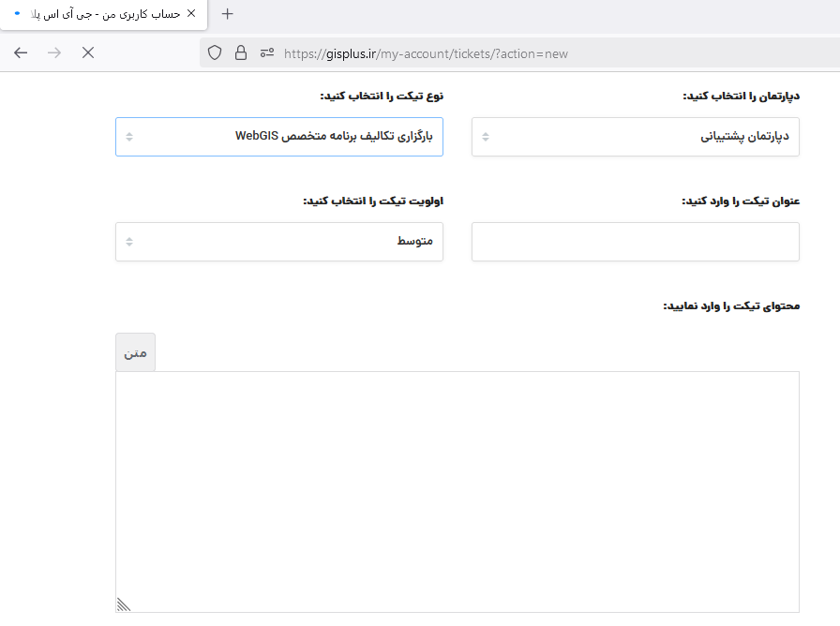Click the عنوان تیکت را وارد کنید label

coord(741,201)
